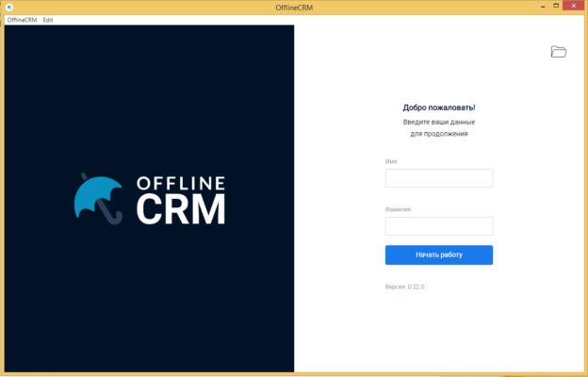Viewport: 588px width, 377px height.
Task: Focus the Имя input field
Action: tap(438, 178)
